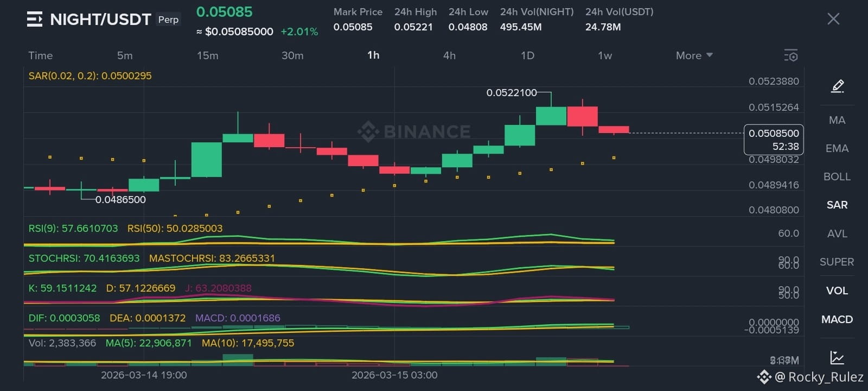868x391 pixels.
Task: Toggle the BOLL indicator
Action: pyautogui.click(x=837, y=176)
